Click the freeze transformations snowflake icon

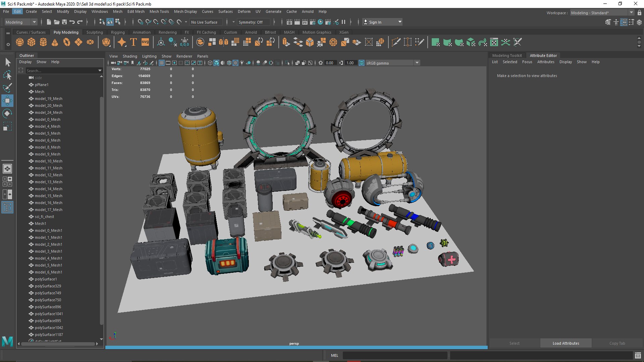point(184,42)
